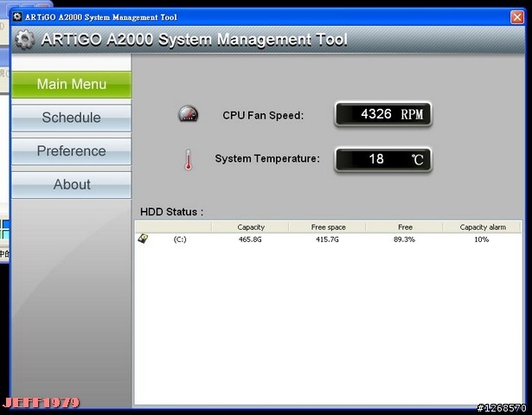
Task: Click the gear logo in header banner
Action: (25, 40)
